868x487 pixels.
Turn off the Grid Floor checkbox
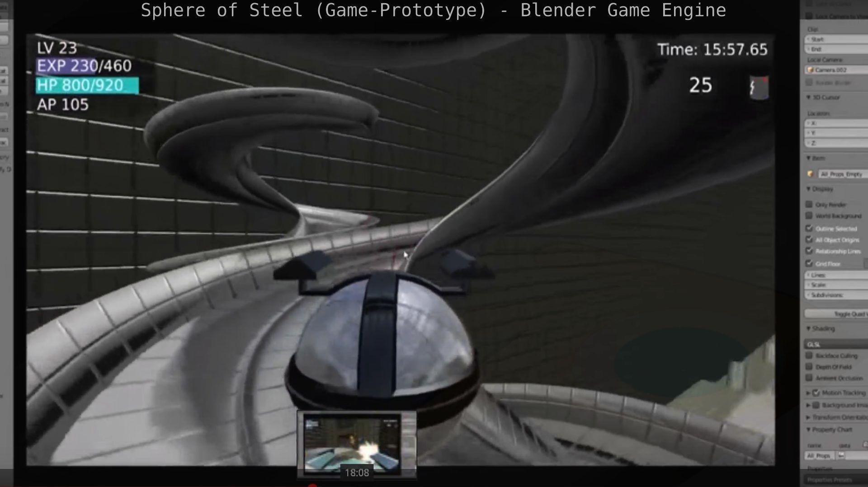[x=809, y=263]
